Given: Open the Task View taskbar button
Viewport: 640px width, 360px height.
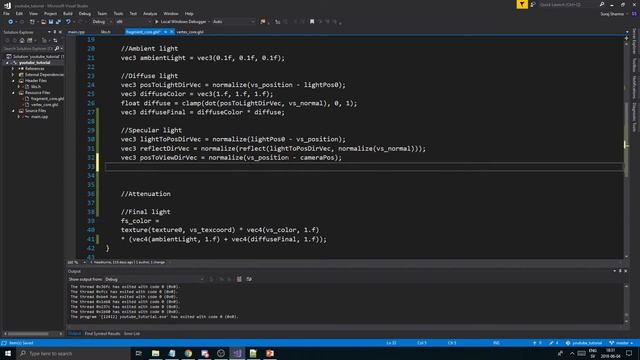Looking at the screenshot, I should point(138,353).
